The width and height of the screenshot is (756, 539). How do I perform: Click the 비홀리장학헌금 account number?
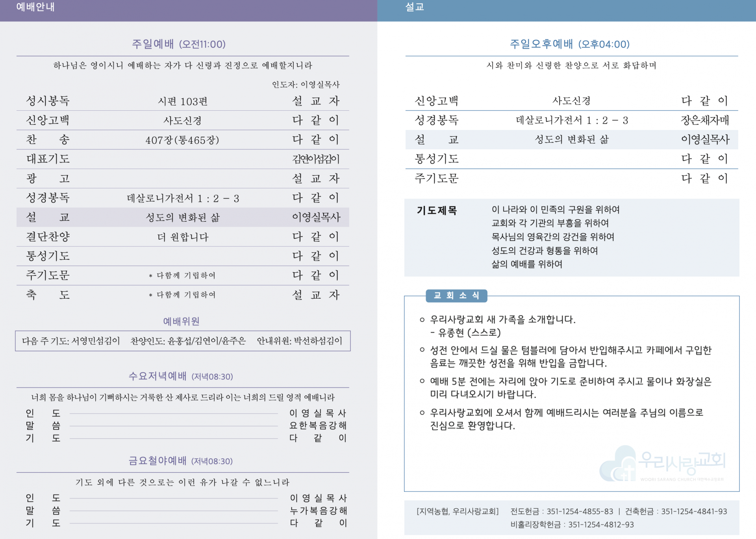point(601,524)
